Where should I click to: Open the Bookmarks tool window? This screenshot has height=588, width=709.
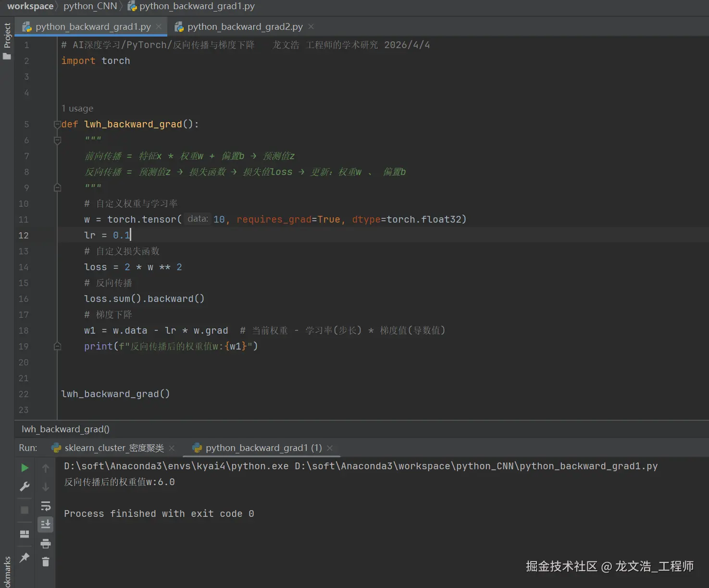coord(7,572)
